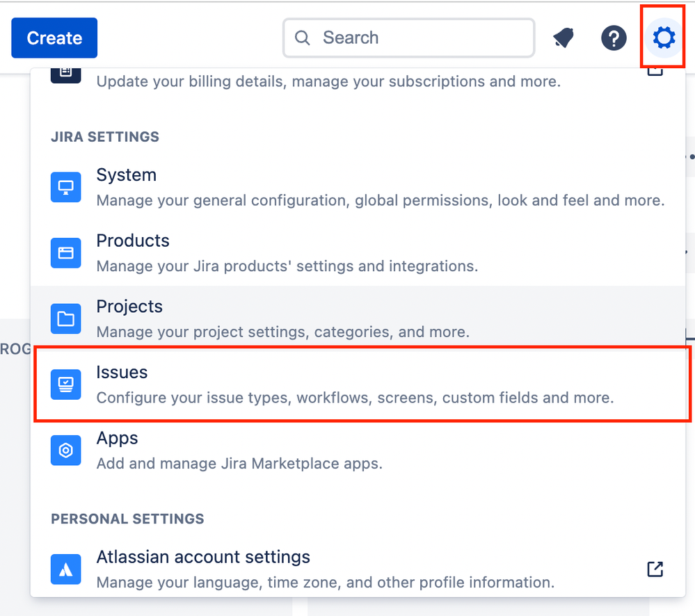Image resolution: width=695 pixels, height=616 pixels.
Task: Click the blue Create button
Action: (x=54, y=38)
